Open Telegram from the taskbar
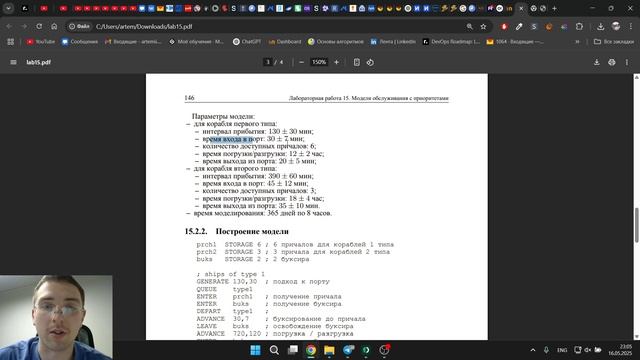Viewport: 640px width, 360px height. point(348,350)
